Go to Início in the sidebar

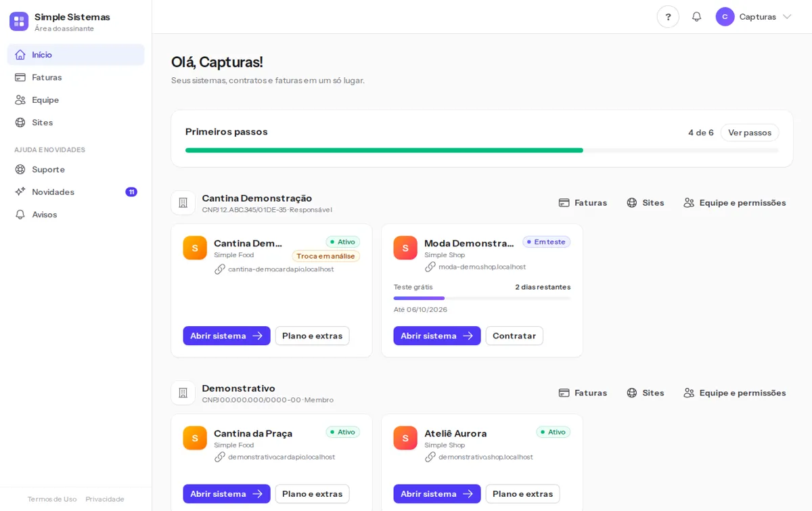coord(76,55)
